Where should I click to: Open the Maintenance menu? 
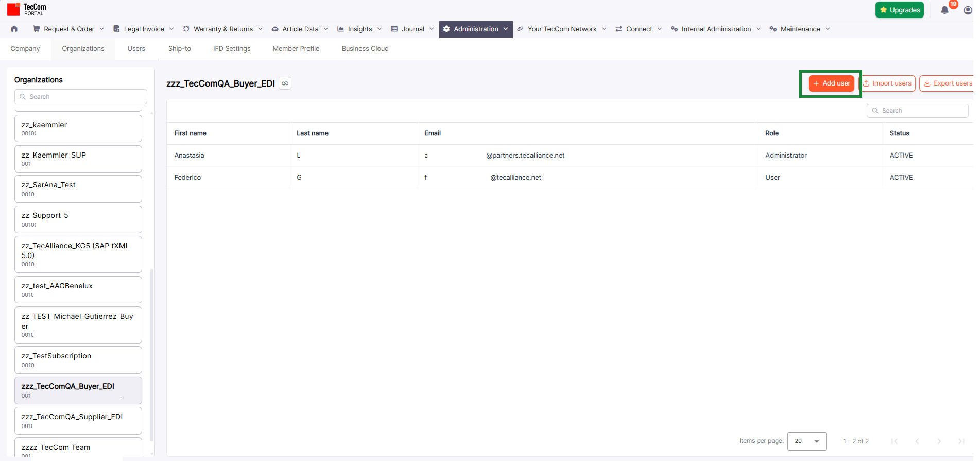coord(800,29)
